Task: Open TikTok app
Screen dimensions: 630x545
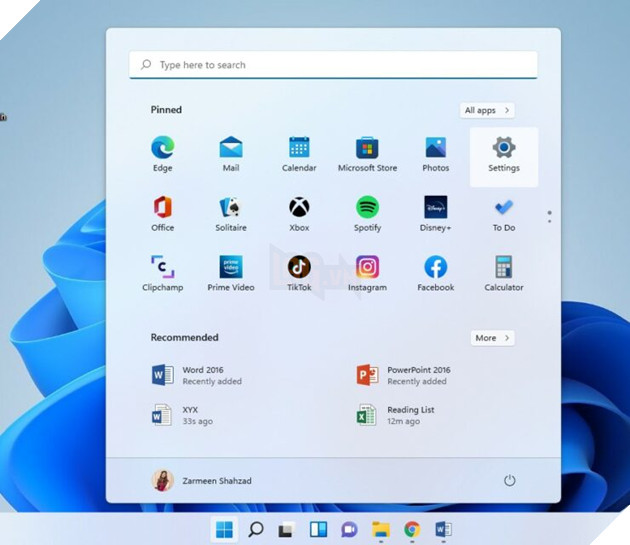Action: pos(299,273)
